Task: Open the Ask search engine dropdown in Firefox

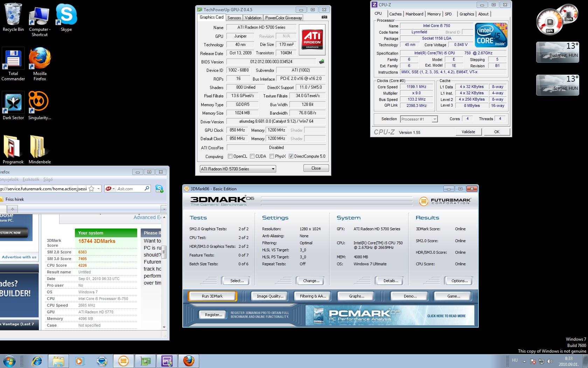Action: [x=110, y=189]
